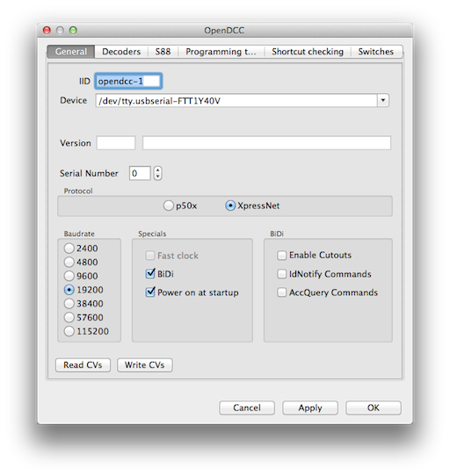This screenshot has height=476, width=450.
Task: Switch to Shortcut checking tab
Action: coord(308,52)
